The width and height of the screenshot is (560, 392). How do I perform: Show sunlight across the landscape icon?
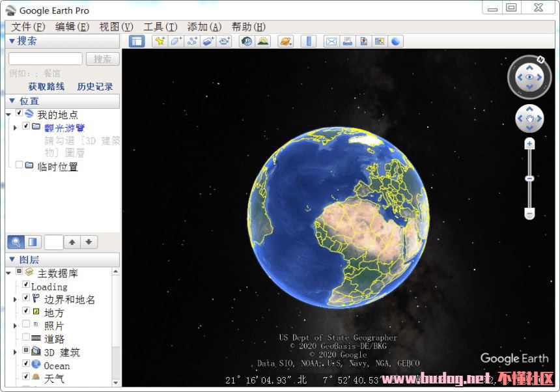click(263, 42)
